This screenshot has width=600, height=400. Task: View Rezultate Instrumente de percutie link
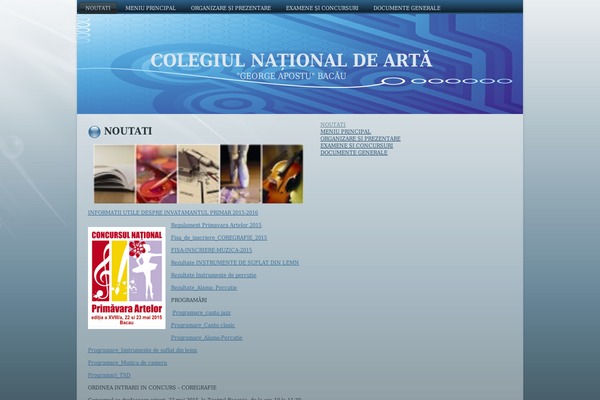(214, 275)
